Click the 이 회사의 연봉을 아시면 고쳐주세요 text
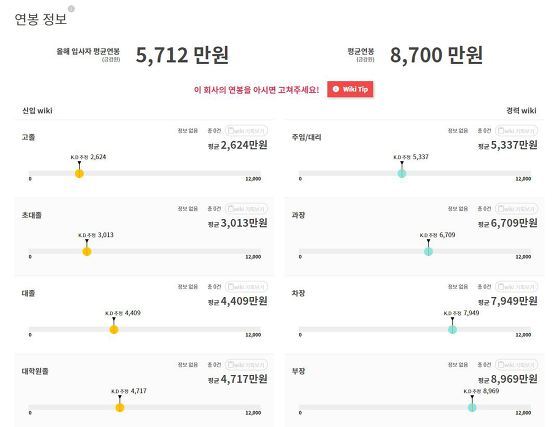Image resolution: width=560 pixels, height=427 pixels. pyautogui.click(x=256, y=90)
